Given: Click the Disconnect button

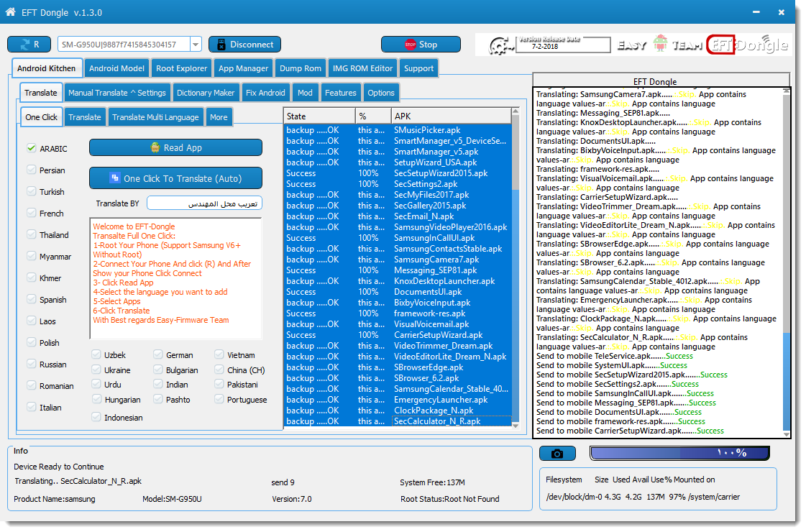Looking at the screenshot, I should pos(244,45).
